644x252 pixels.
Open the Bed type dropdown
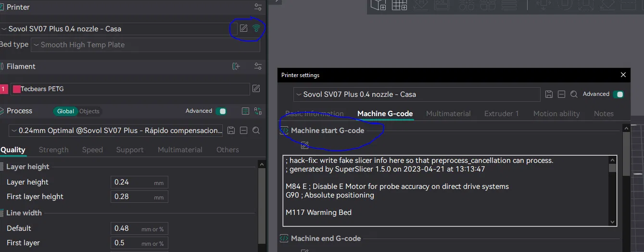tap(145, 45)
